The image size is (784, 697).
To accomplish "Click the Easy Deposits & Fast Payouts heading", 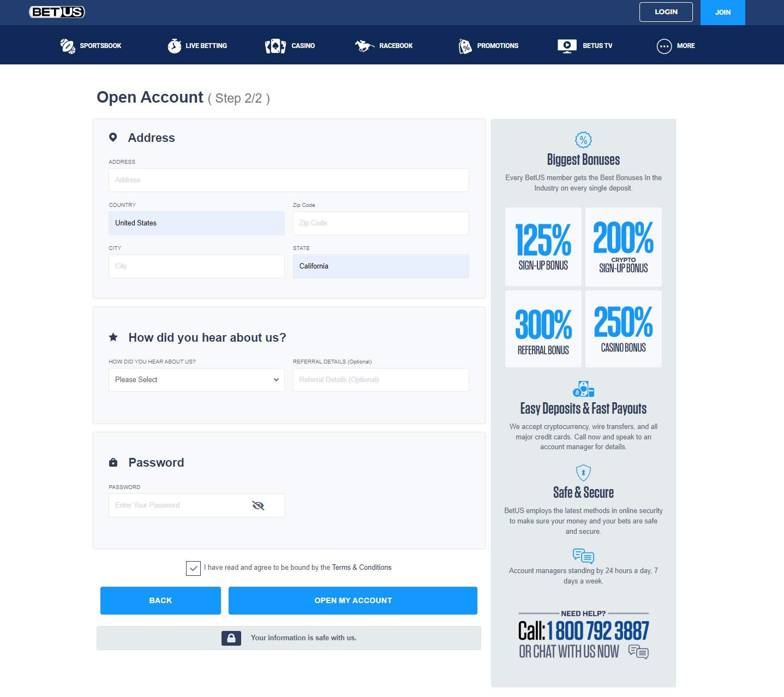I will (x=583, y=409).
